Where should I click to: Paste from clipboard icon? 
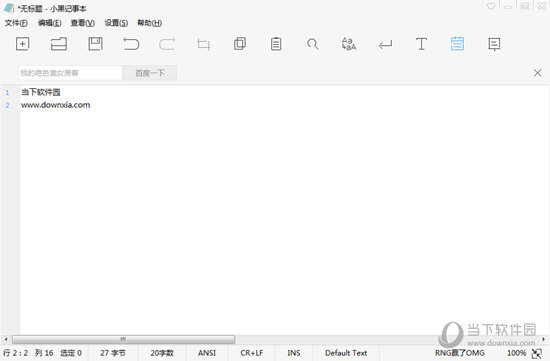click(x=276, y=44)
